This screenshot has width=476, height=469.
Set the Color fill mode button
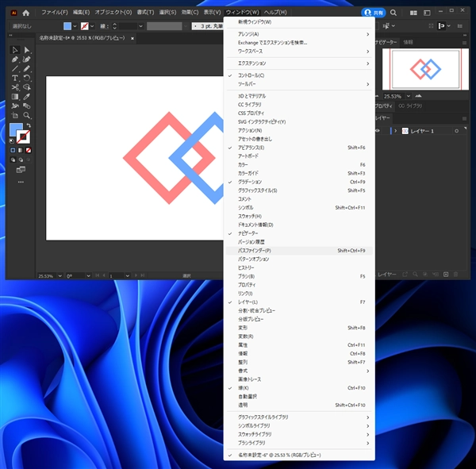(x=13, y=150)
